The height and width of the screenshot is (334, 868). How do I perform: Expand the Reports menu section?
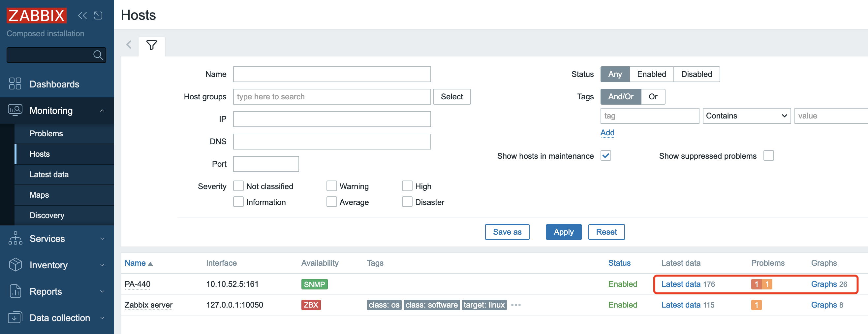(x=102, y=291)
